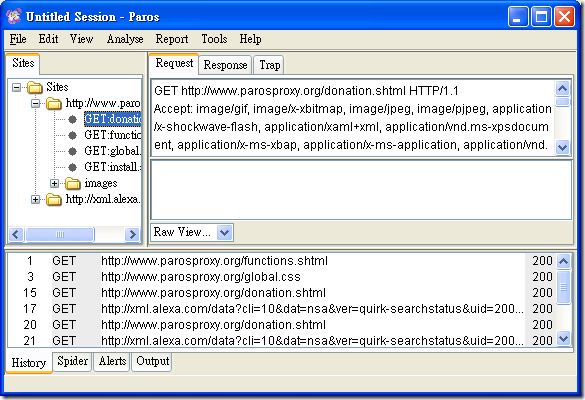Open the Help menu
Screen dimensions: 585x400
point(250,39)
